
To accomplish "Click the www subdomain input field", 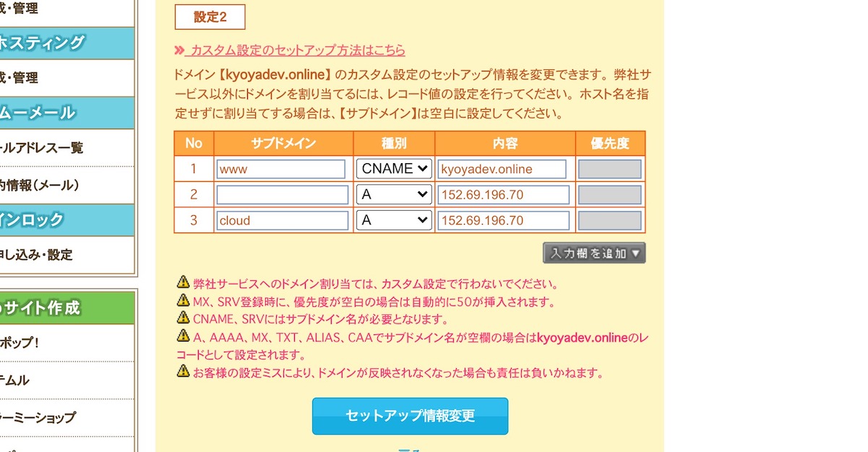I will (282, 168).
